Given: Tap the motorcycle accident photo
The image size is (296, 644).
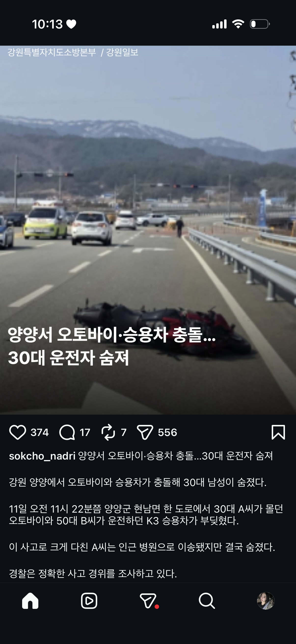Looking at the screenshot, I should click(x=148, y=230).
